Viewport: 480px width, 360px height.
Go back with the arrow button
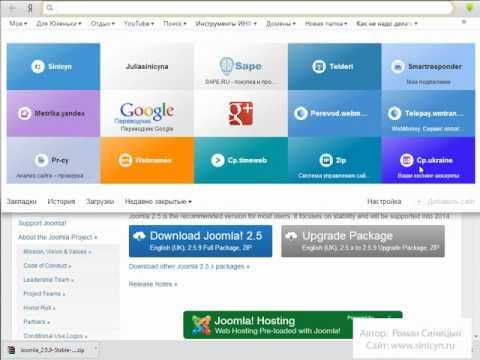pos(12,8)
